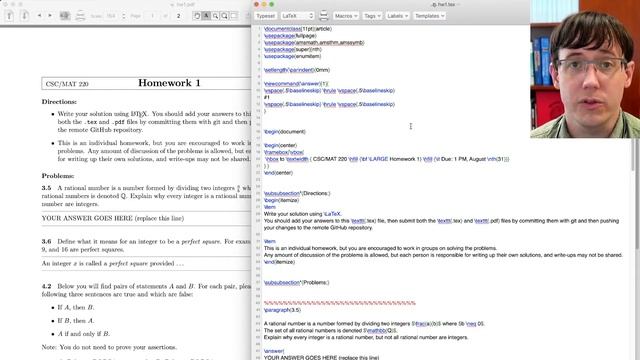Select the rectangle selection tool

(x=233, y=16)
